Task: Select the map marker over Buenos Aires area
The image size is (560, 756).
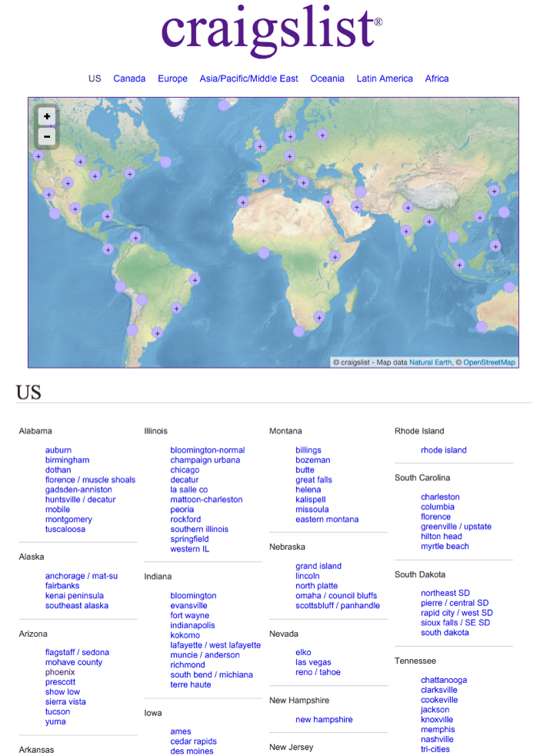Action: coord(157,333)
